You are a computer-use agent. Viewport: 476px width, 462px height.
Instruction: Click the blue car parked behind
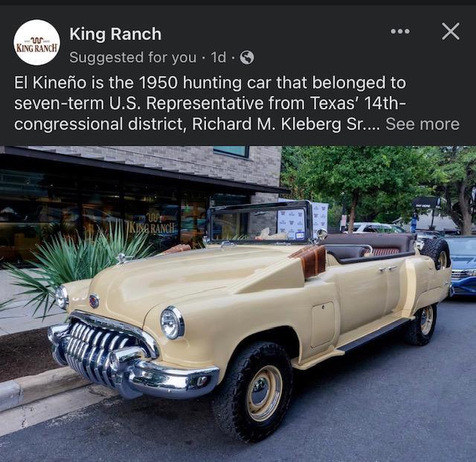(462, 266)
